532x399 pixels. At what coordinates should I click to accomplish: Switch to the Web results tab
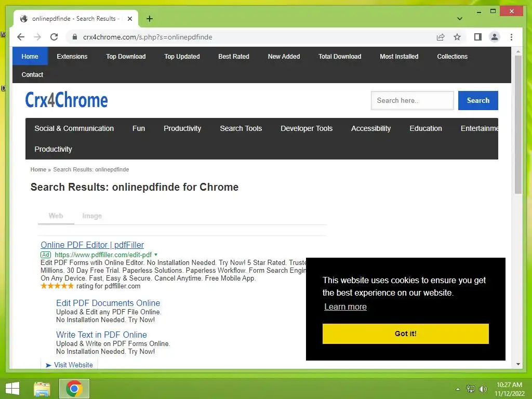tap(56, 216)
